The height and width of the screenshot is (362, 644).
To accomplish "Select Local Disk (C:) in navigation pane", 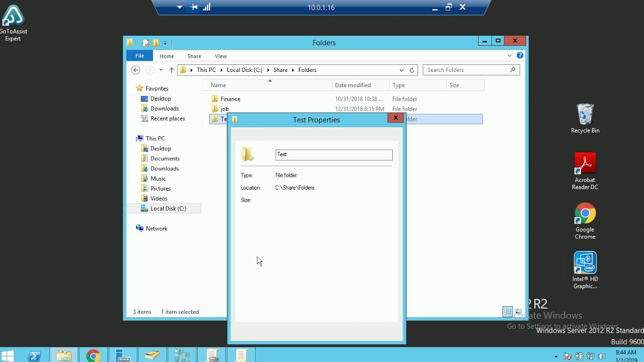I will tap(164, 209).
